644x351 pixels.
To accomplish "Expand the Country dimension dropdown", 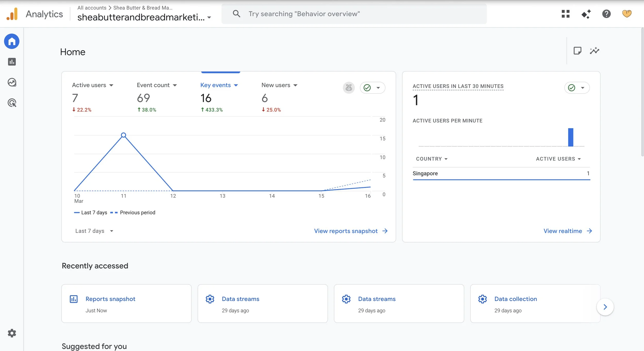I will [432, 159].
